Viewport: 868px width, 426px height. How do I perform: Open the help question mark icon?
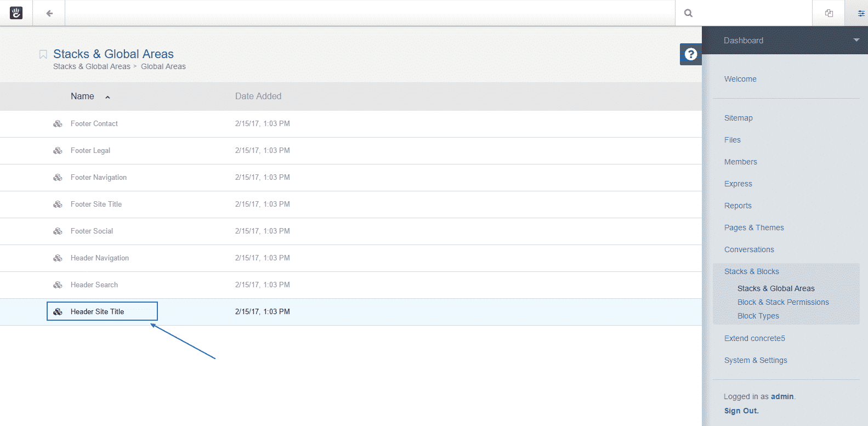[691, 54]
